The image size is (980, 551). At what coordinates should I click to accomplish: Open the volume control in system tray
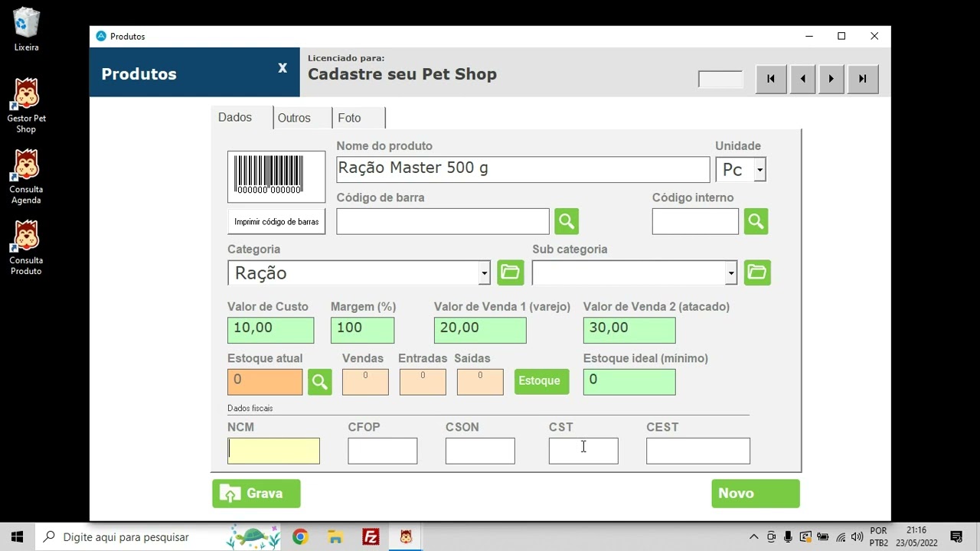point(857,537)
